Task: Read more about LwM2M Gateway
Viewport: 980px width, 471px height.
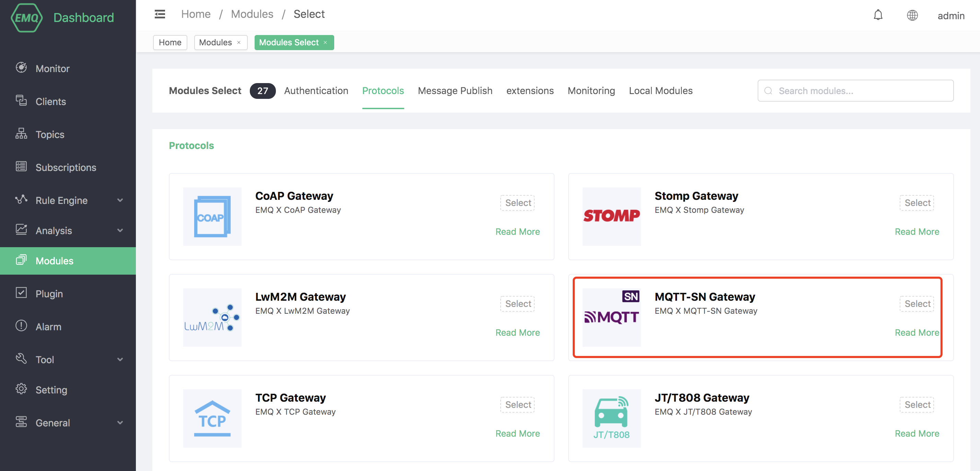Action: click(517, 332)
